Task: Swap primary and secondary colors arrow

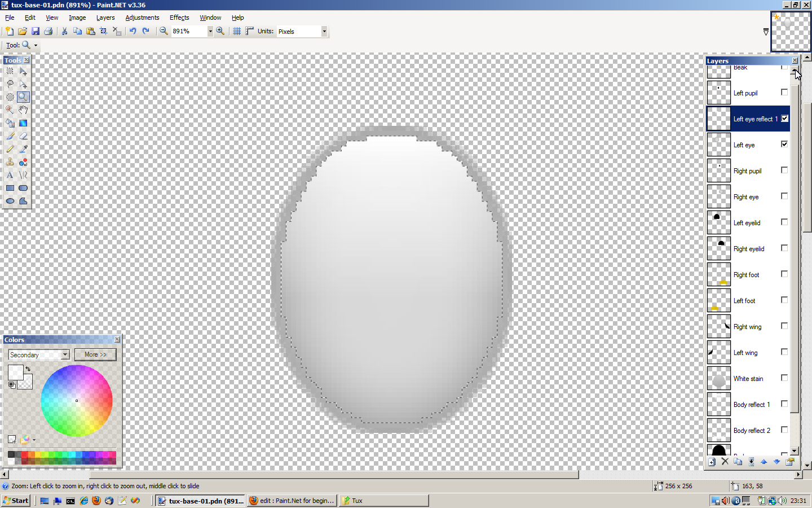Action: click(28, 369)
